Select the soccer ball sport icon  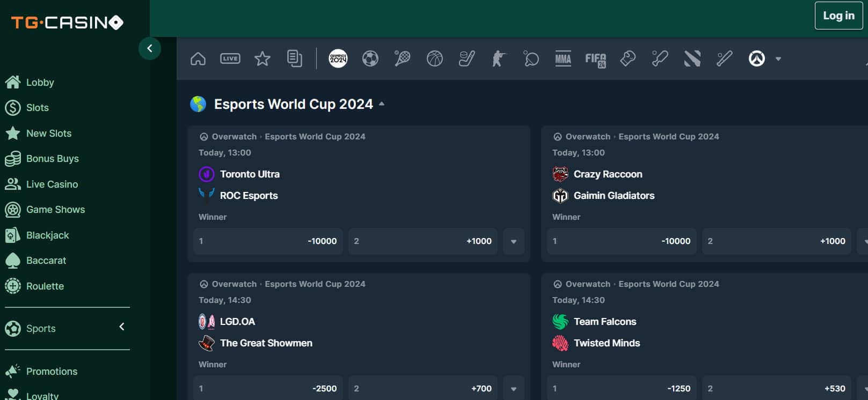coord(370,58)
